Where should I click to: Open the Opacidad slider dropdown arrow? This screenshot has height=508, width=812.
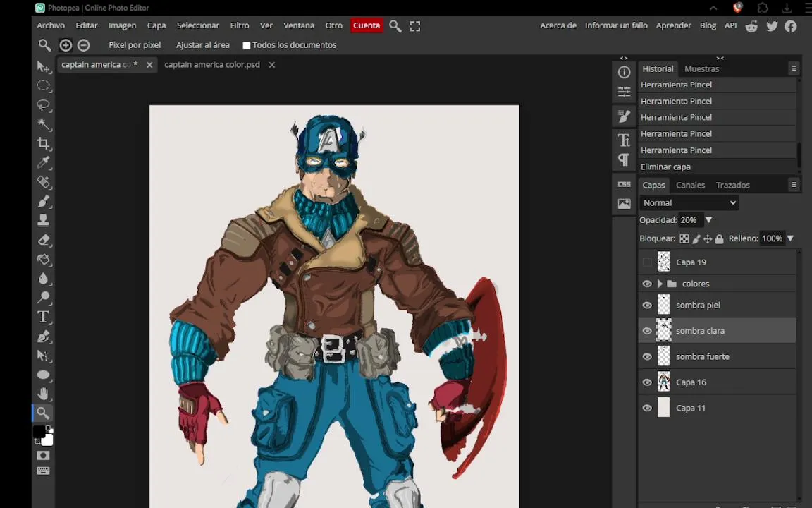(708, 220)
